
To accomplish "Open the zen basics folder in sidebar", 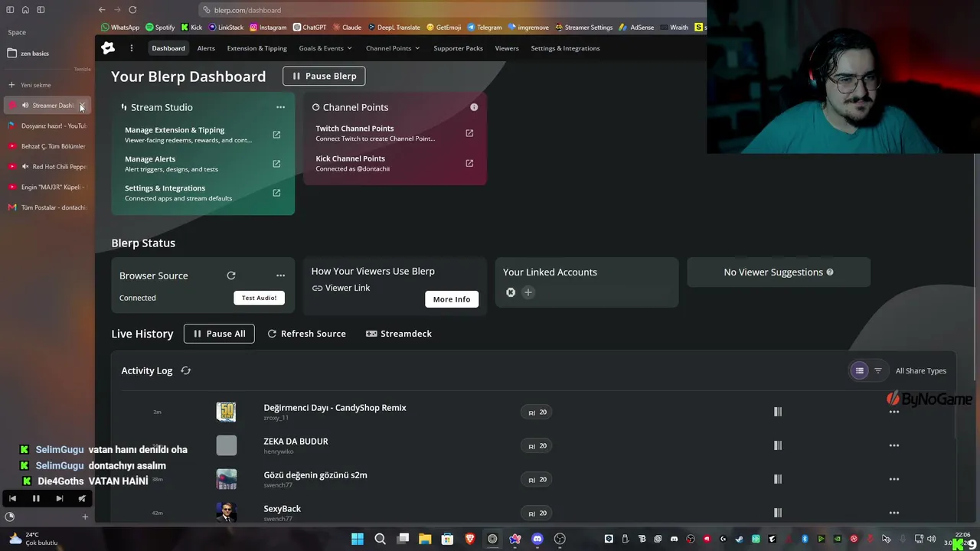I will (x=28, y=54).
